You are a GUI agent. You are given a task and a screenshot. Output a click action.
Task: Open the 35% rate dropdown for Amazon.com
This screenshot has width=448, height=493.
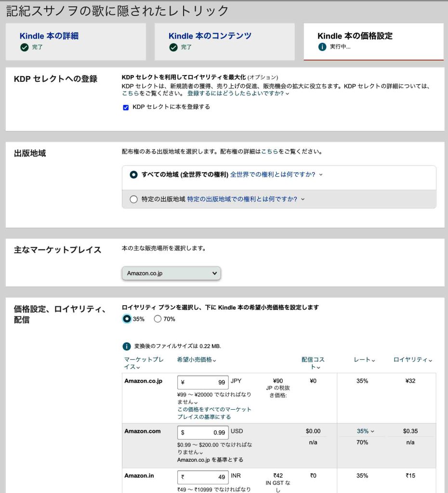click(365, 431)
